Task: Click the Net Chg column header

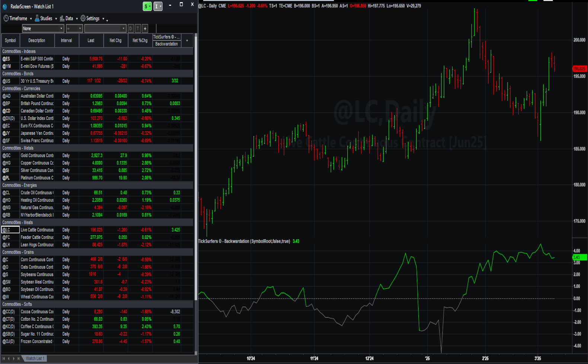Action: point(115,41)
